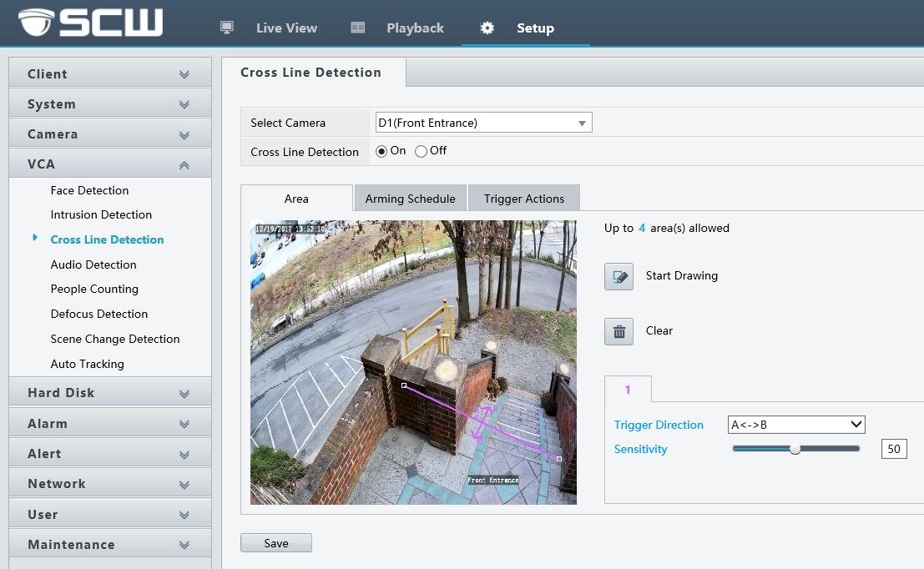924x569 pixels.
Task: Open the Trigger Actions tab
Action: click(x=523, y=199)
